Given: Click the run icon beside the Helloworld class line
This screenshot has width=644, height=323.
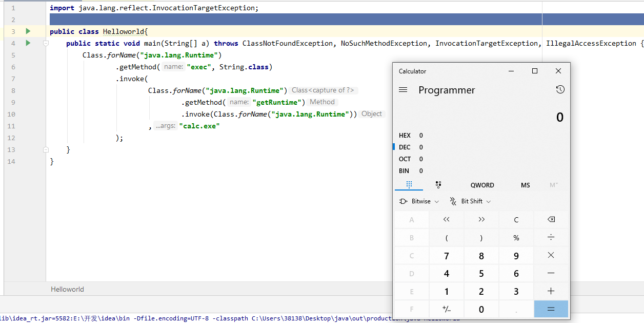Looking at the screenshot, I should coord(28,31).
